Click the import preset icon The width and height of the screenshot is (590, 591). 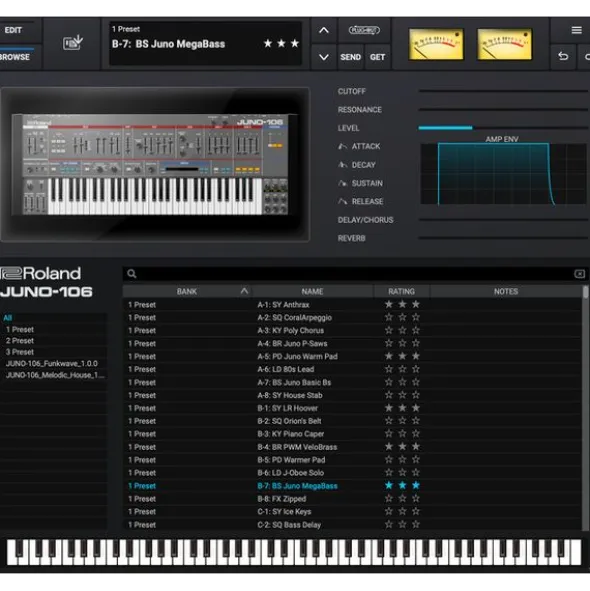72,43
